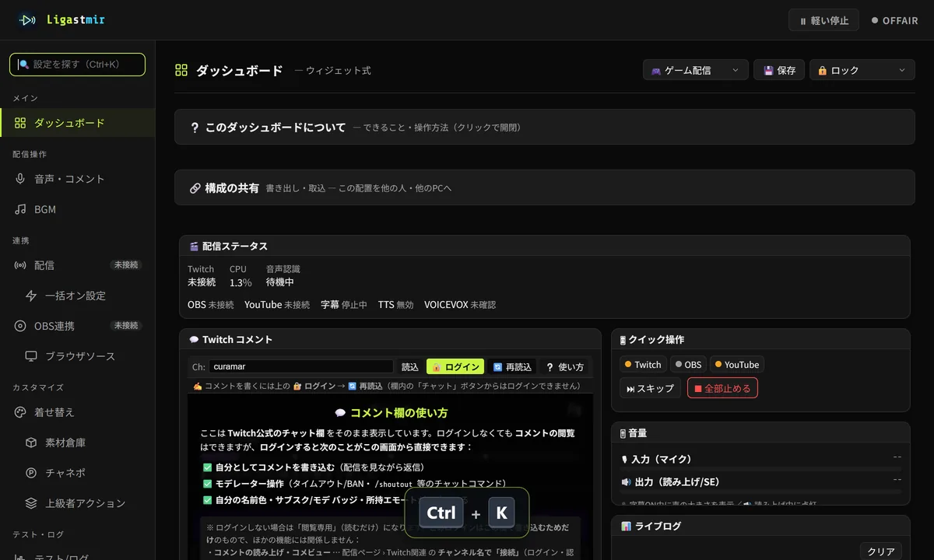Click the Twitch 未接続 status text
Screen dimensions: 934x560
202,275
